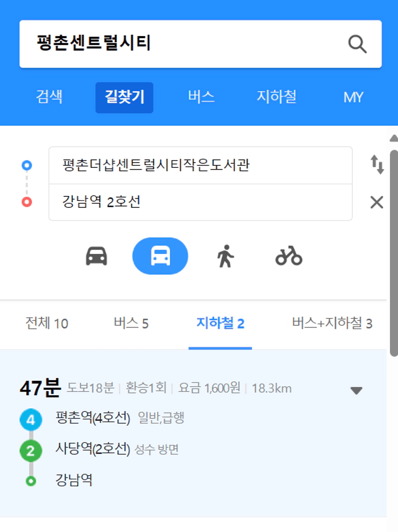This screenshot has height=532, width=398.
Task: Switch to the 지하철 top tab
Action: click(276, 97)
